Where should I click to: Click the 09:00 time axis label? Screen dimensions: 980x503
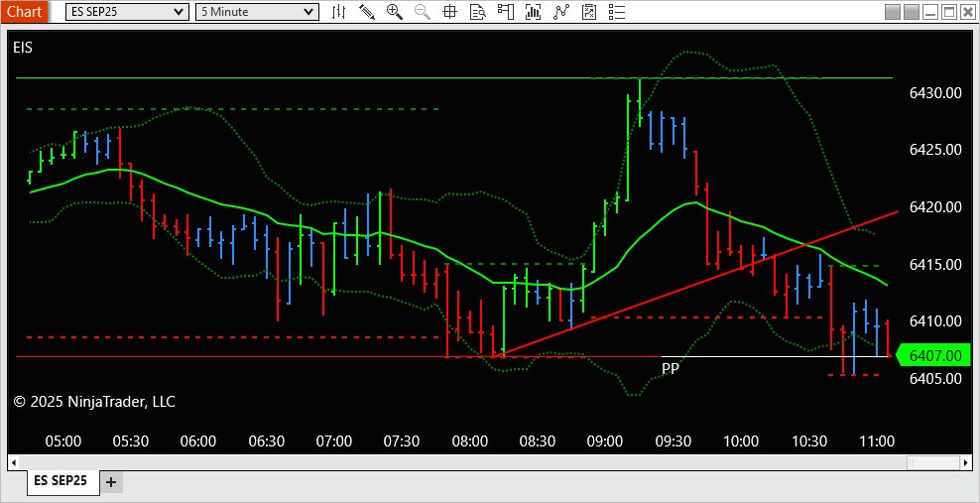[x=605, y=441]
